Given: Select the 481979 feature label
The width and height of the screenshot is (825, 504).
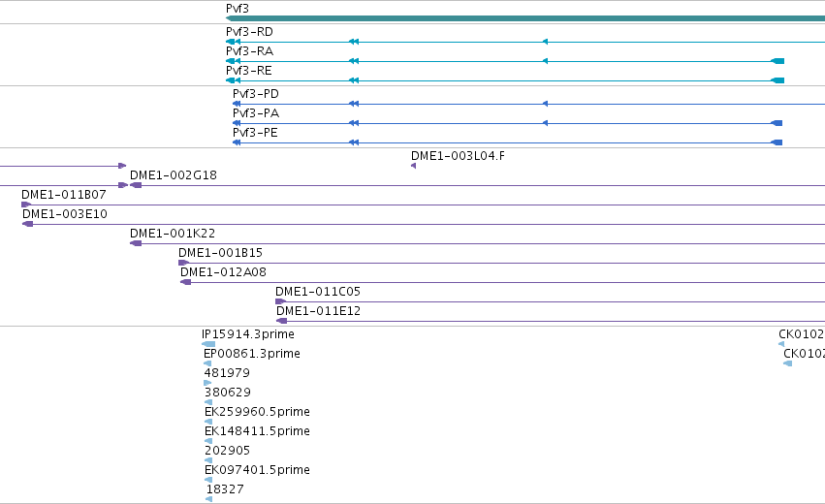Looking at the screenshot, I should coord(227,373).
